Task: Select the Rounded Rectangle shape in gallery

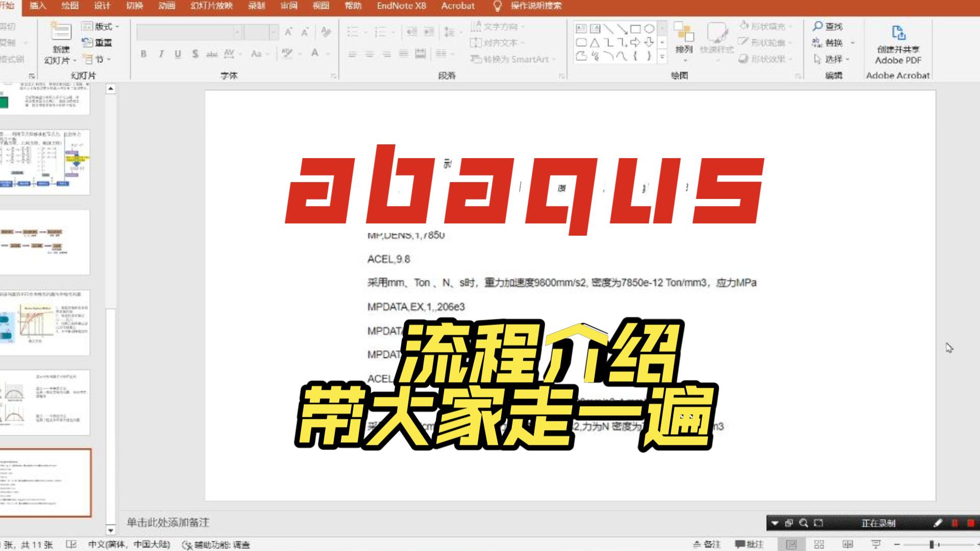Action: coord(581,42)
